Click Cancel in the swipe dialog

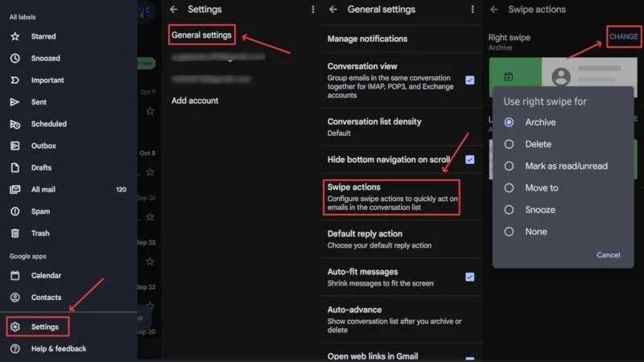(x=608, y=255)
